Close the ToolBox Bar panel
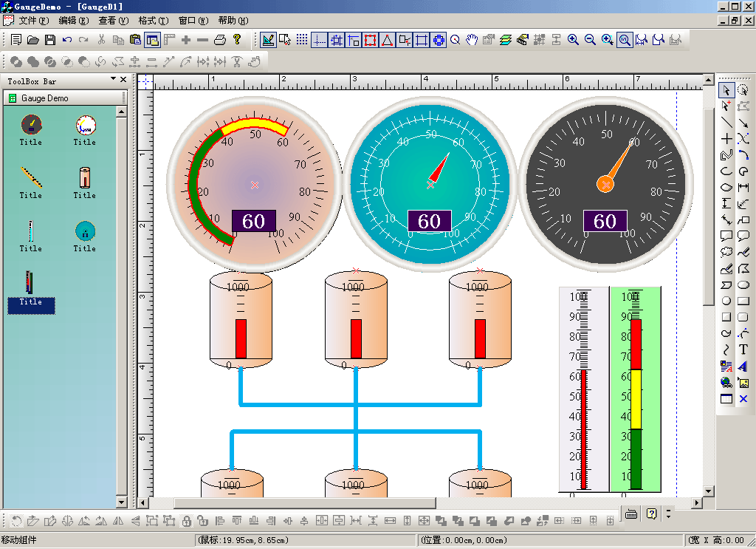The image size is (756, 549). click(x=123, y=79)
